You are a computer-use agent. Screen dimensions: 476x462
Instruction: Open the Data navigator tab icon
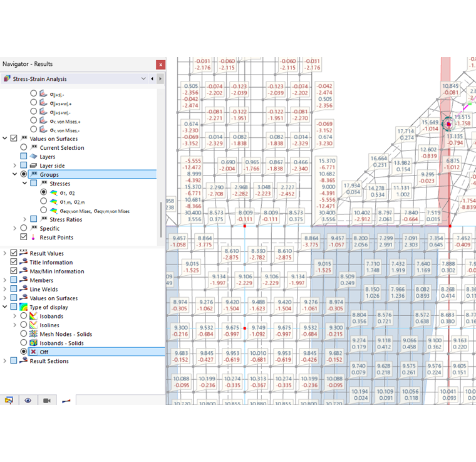click(x=9, y=401)
